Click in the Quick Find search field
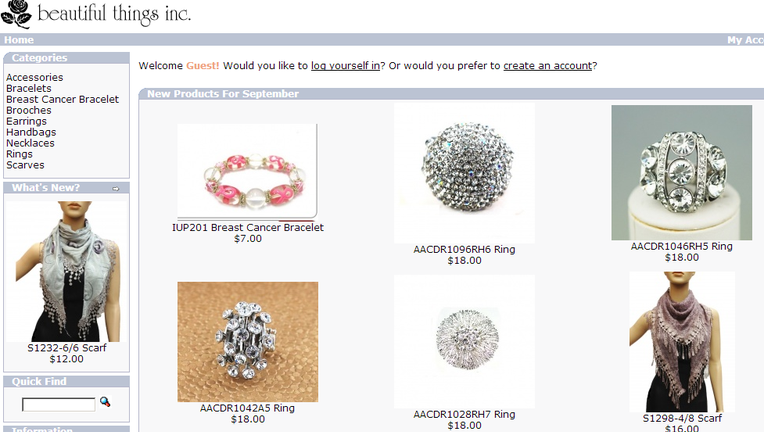Viewport: 764px width, 432px height. [x=58, y=404]
